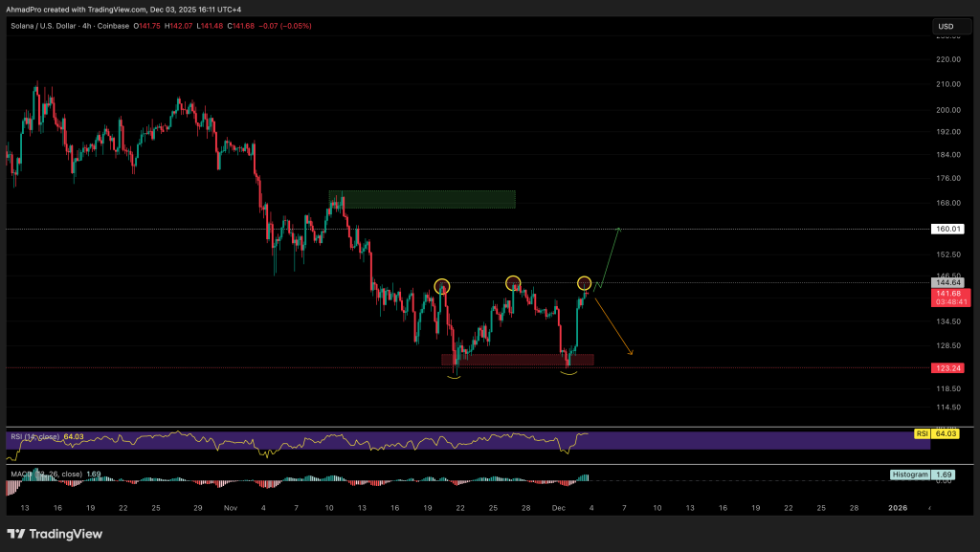Select the orange downward projection arrow
The image size is (980, 552).
(x=614, y=327)
